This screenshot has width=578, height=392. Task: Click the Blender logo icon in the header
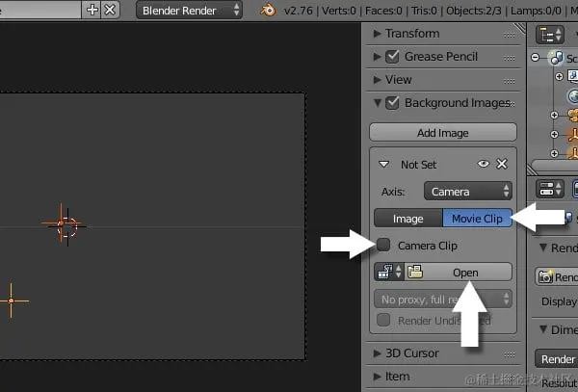click(269, 11)
